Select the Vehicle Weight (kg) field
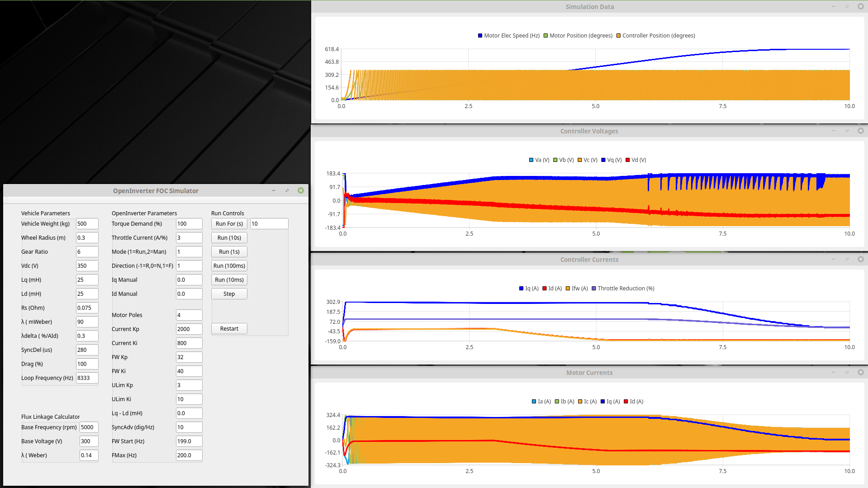The width and height of the screenshot is (868, 488). [87, 224]
